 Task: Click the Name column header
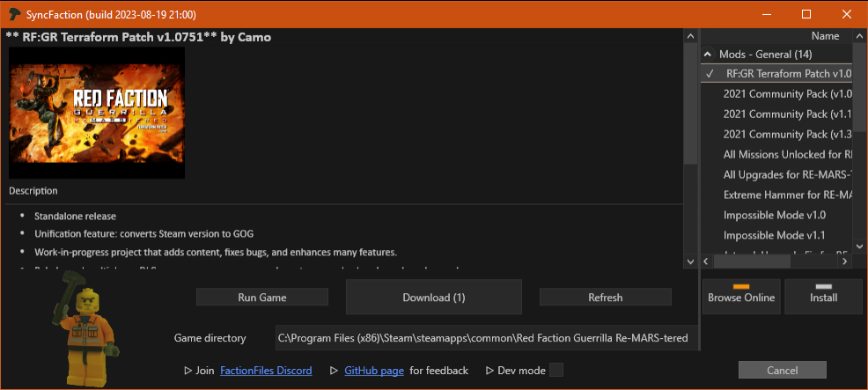click(824, 36)
